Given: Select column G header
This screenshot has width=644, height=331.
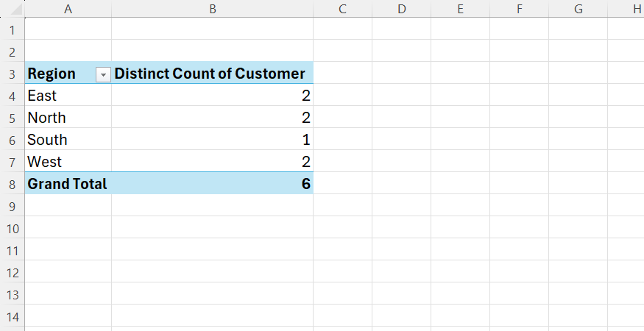Looking at the screenshot, I should coord(578,9).
